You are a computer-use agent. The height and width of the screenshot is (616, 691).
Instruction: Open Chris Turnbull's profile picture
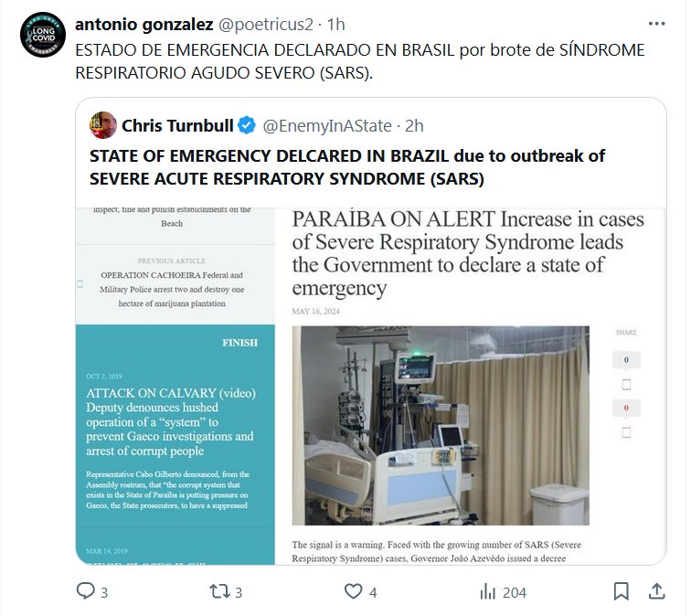[x=103, y=125]
